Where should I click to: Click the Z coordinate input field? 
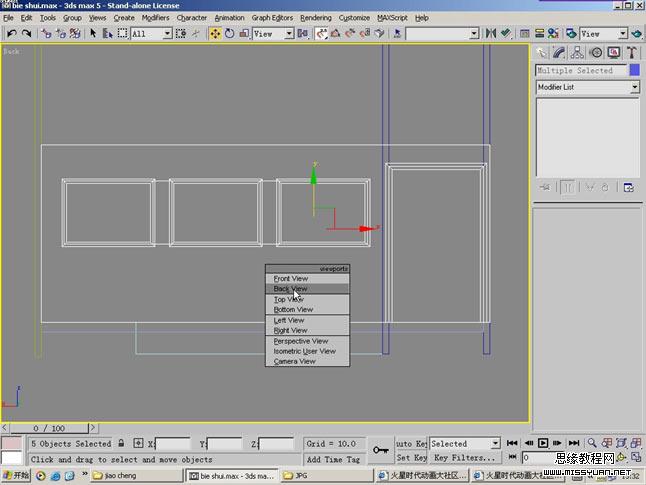tap(276, 444)
